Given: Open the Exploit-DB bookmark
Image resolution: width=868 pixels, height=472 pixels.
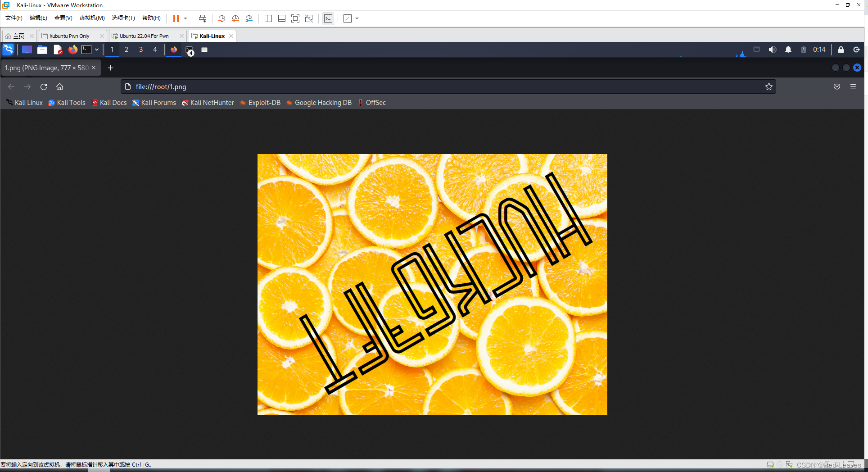Looking at the screenshot, I should pos(260,103).
